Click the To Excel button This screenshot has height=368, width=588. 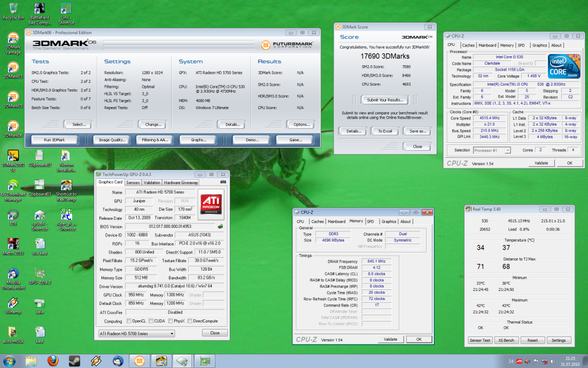tap(385, 131)
